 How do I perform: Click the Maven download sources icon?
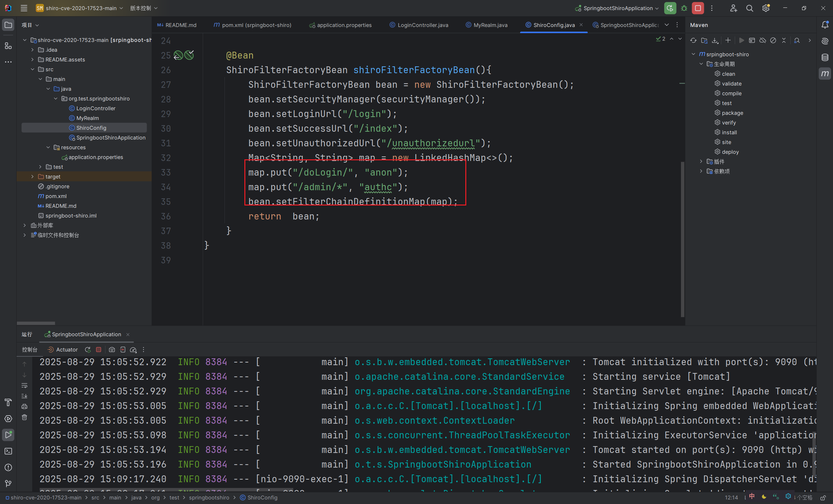click(x=715, y=41)
